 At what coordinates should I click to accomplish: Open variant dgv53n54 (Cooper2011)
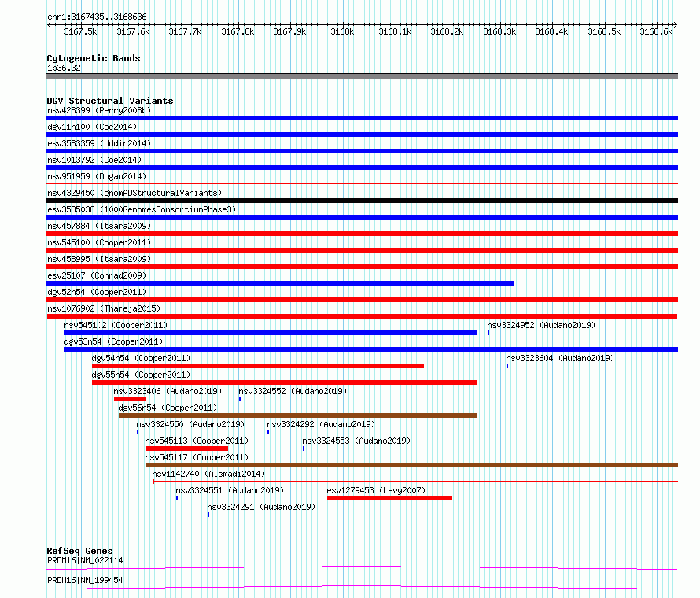point(113,341)
